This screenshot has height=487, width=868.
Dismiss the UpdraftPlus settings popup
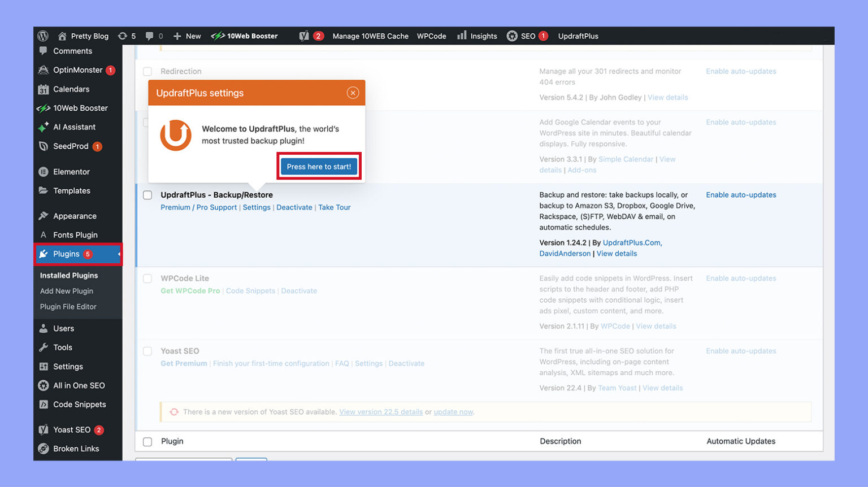tap(353, 93)
